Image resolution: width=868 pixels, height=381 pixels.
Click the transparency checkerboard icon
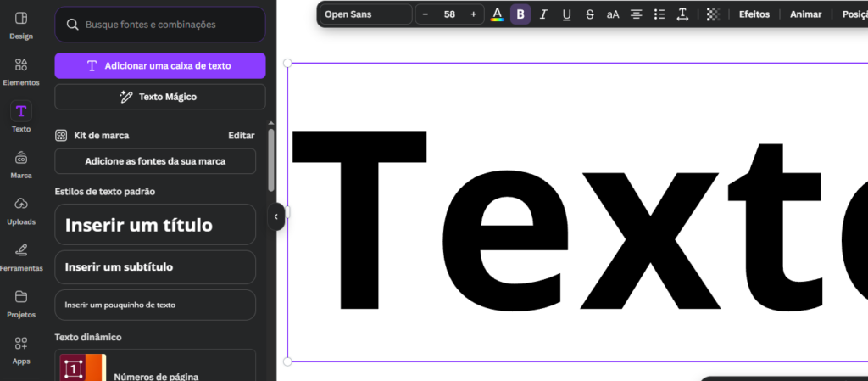tap(713, 14)
